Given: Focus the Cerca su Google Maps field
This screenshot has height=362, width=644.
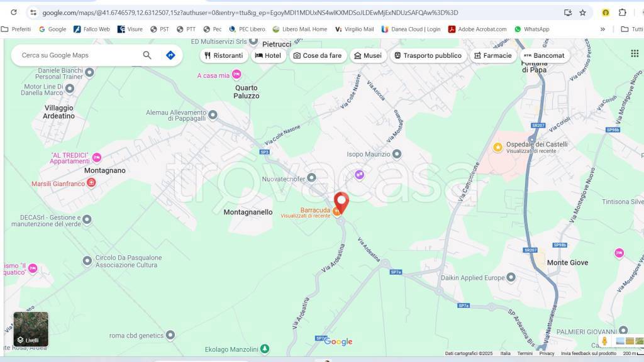Looking at the screenshot, I should [75, 55].
